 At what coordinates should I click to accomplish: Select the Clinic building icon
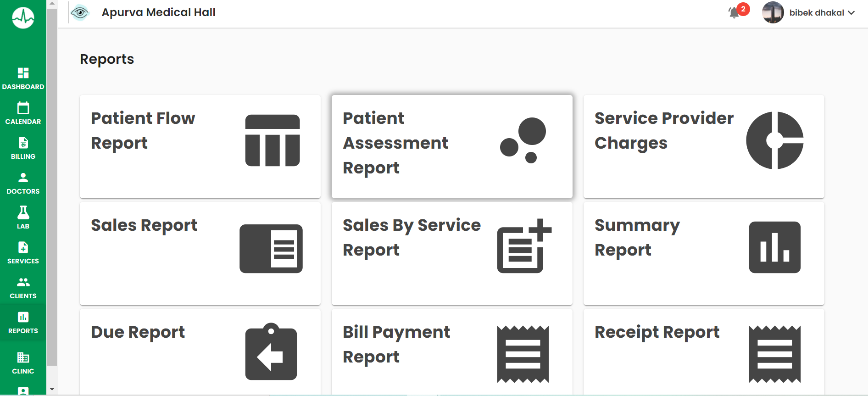coord(23,357)
